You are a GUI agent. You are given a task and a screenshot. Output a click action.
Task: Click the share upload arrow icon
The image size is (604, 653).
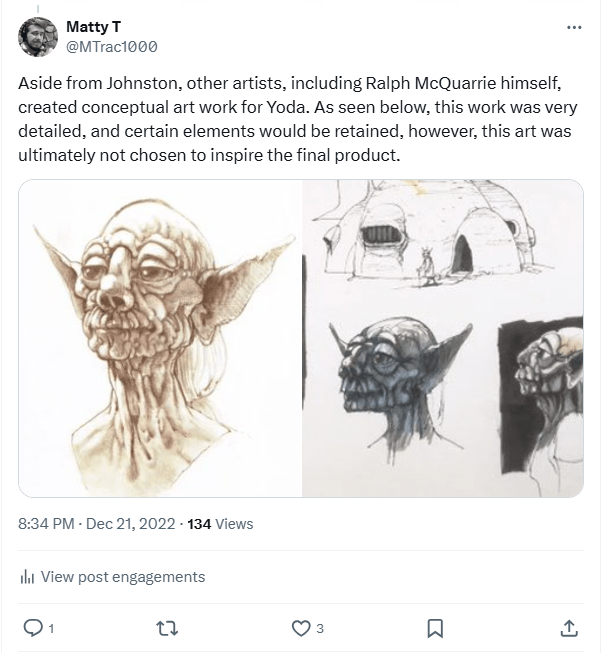(568, 628)
